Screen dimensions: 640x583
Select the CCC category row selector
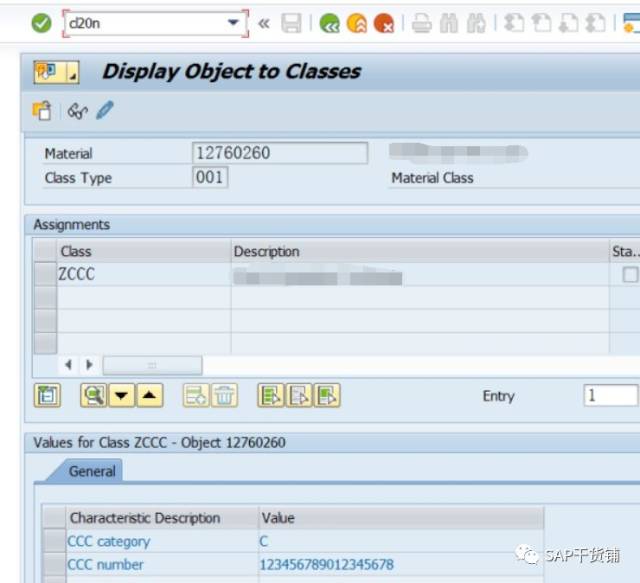click(x=54, y=541)
